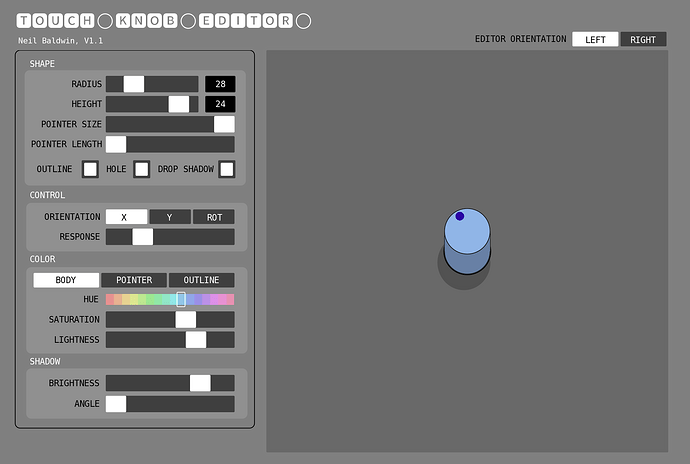Select ROT control orientation
The image size is (690, 464).
214,217
